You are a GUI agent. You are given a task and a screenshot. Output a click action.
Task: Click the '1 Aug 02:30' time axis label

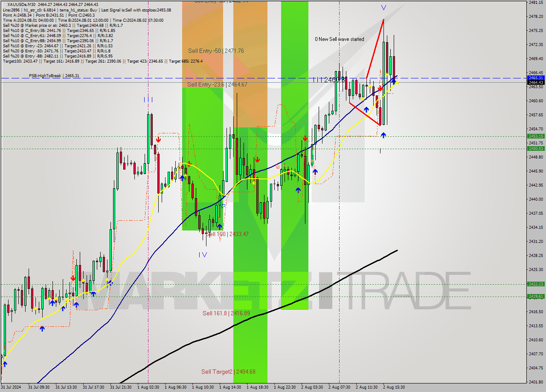click(x=148, y=387)
